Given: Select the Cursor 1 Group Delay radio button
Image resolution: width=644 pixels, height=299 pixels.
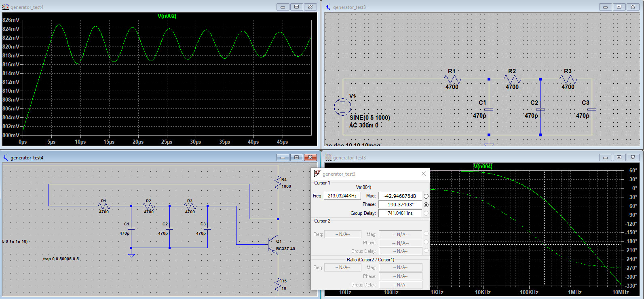Looking at the screenshot, I should tap(426, 213).
